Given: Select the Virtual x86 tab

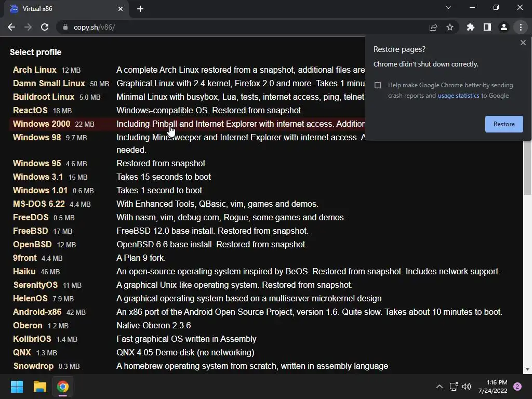Looking at the screenshot, I should pos(66,9).
